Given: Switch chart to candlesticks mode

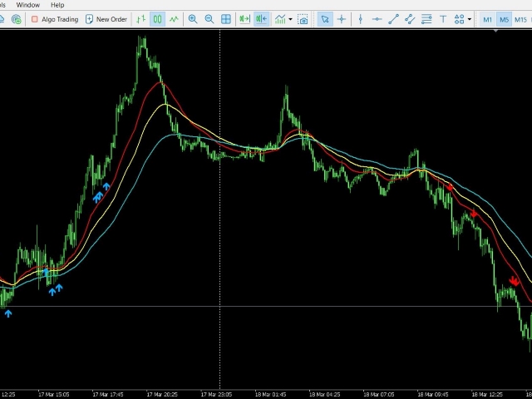Looking at the screenshot, I should [x=157, y=19].
